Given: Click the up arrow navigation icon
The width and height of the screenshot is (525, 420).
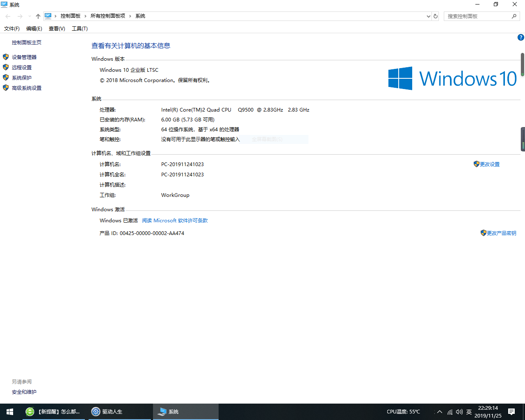Looking at the screenshot, I should [x=38, y=16].
